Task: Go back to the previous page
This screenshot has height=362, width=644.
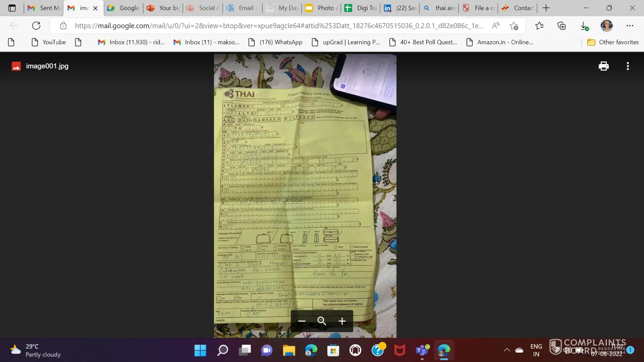Action: coord(14,26)
